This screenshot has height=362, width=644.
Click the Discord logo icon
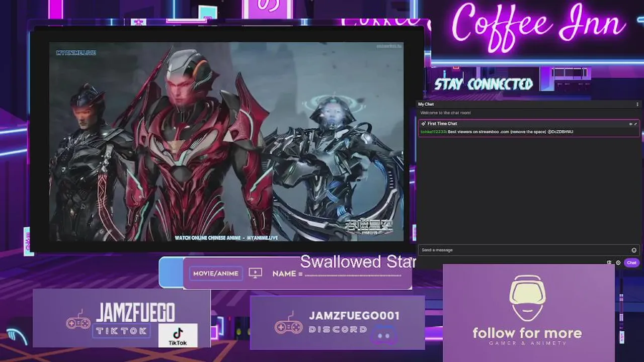(x=384, y=334)
